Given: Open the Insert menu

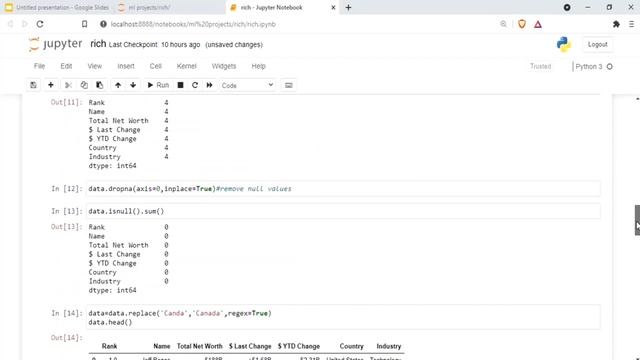Looking at the screenshot, I should [126, 66].
